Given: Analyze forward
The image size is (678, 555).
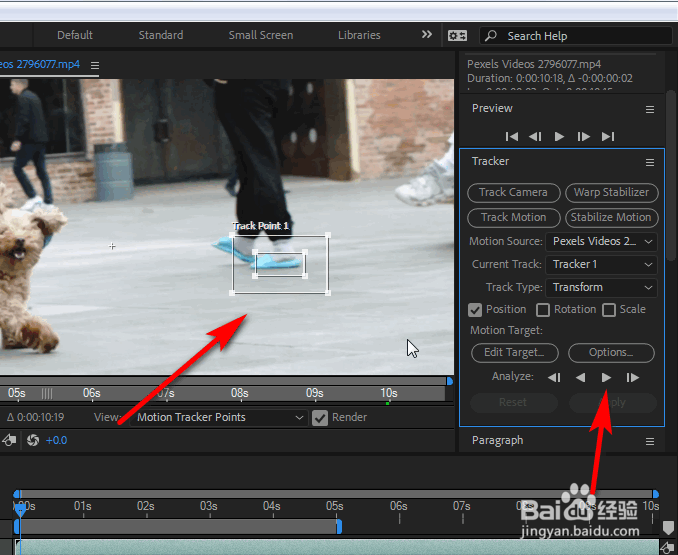Looking at the screenshot, I should tap(606, 378).
